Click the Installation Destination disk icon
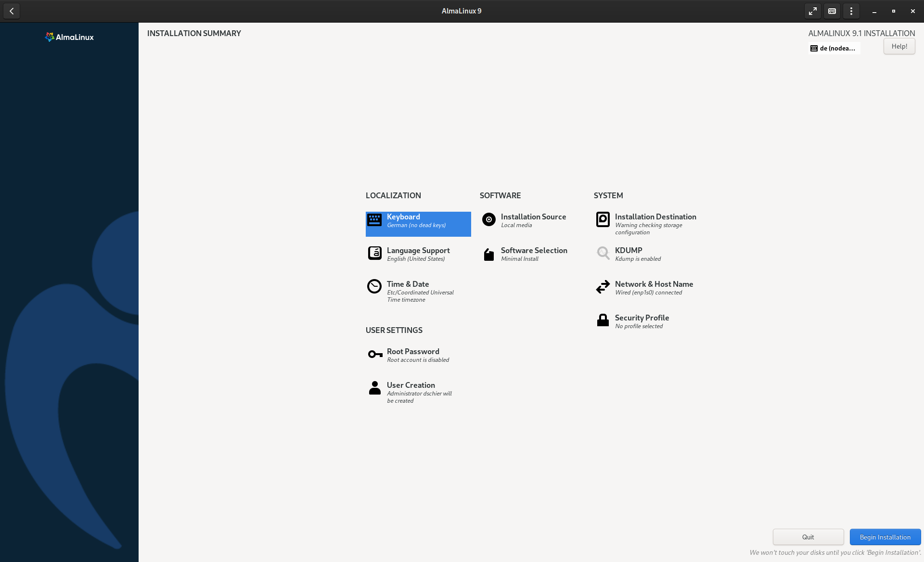Screen dimensions: 924x562 [603, 219]
